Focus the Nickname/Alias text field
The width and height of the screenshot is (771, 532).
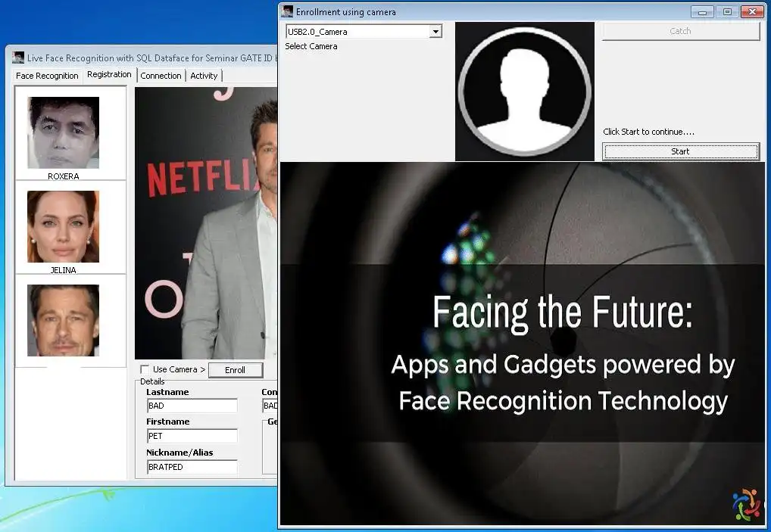pos(192,467)
